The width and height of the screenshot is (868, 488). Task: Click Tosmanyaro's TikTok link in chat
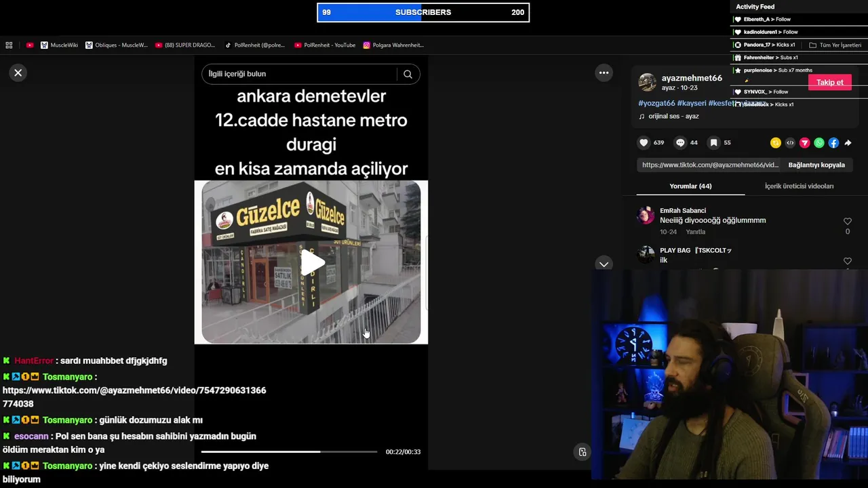click(x=134, y=397)
